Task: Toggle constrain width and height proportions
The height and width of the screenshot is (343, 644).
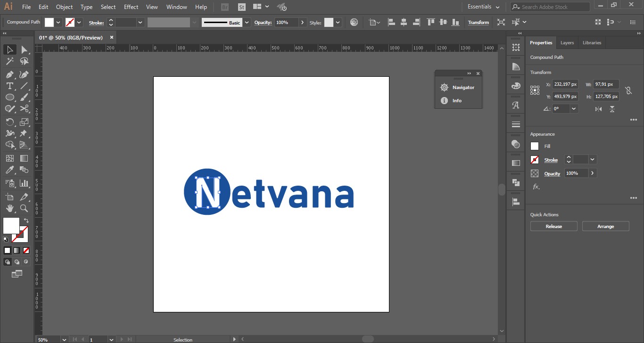Action: click(628, 90)
